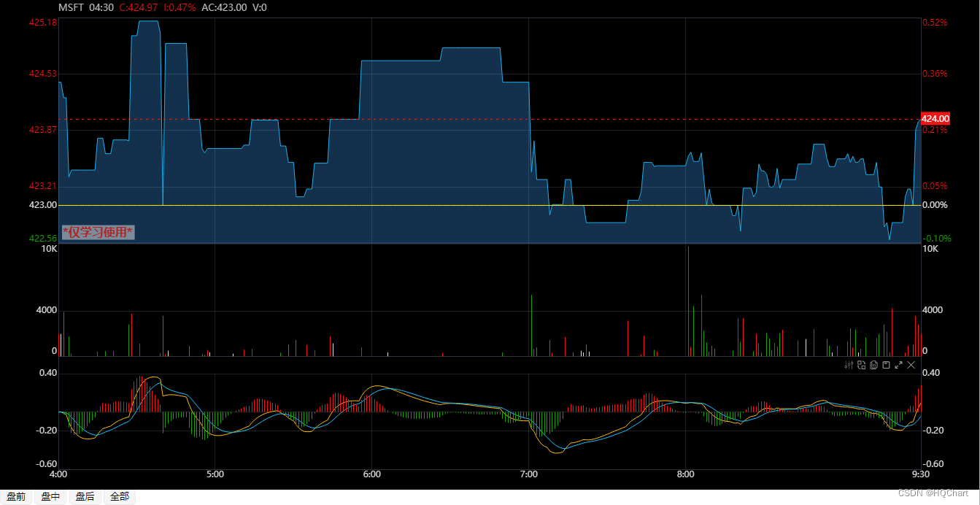980x505 pixels.
Task: Click the overlay-indicator documents icon
Action: tap(873, 365)
